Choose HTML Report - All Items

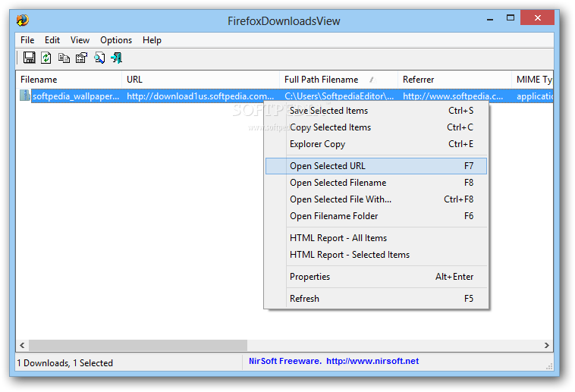click(376, 238)
